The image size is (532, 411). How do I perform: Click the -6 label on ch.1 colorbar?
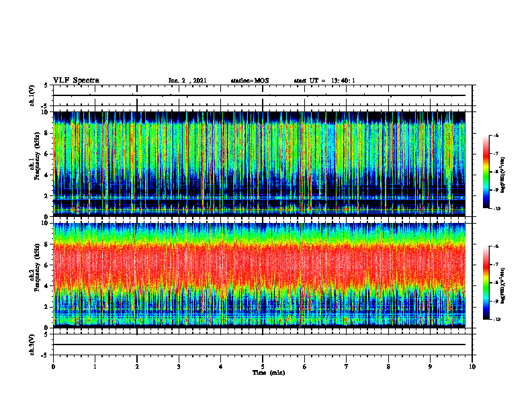pos(496,136)
